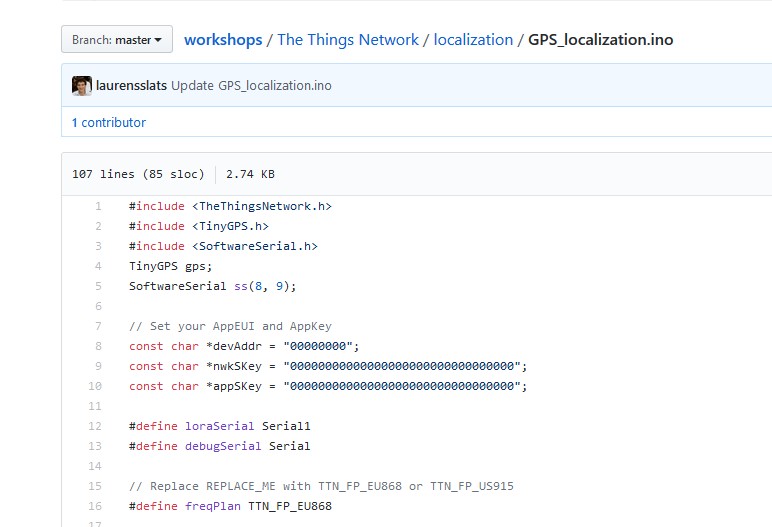This screenshot has width=772, height=527.
Task: Open commit message Update GPS_localization.ino
Action: pyautogui.click(x=251, y=86)
